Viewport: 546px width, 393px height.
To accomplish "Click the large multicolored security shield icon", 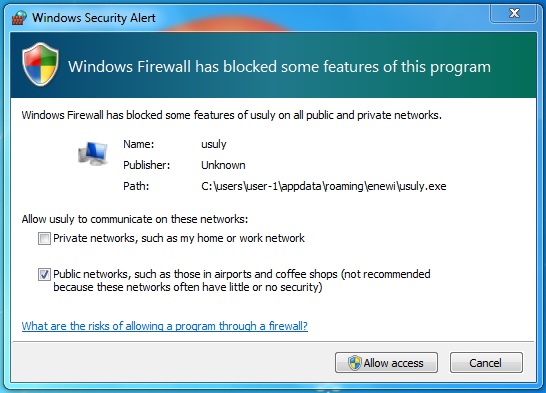I will [40, 65].
